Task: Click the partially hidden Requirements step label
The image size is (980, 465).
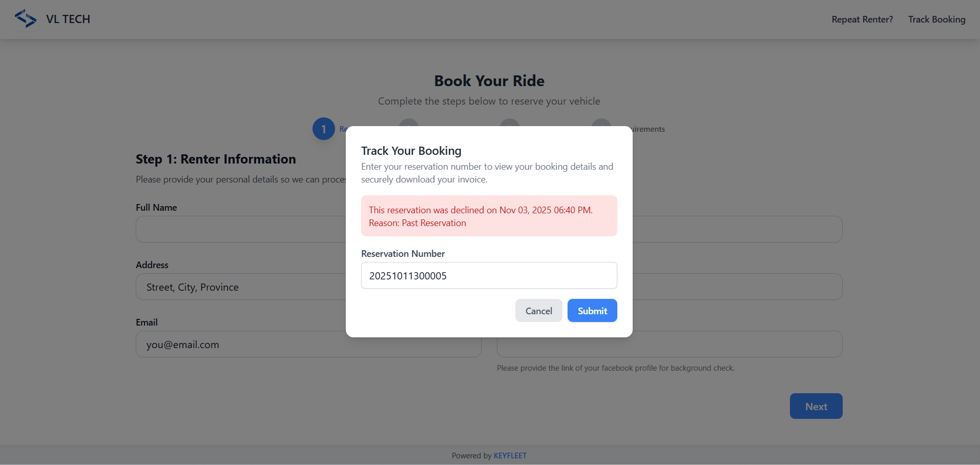Action: pyautogui.click(x=649, y=129)
